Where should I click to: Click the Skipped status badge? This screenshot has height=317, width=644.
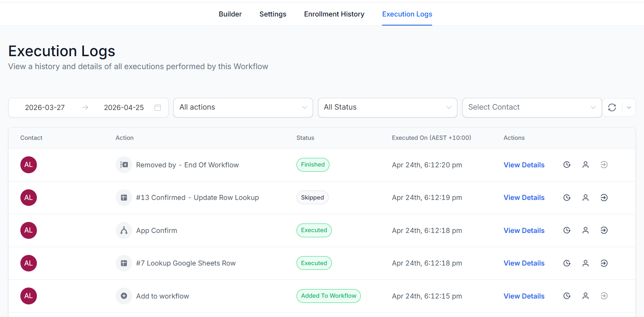[313, 198]
